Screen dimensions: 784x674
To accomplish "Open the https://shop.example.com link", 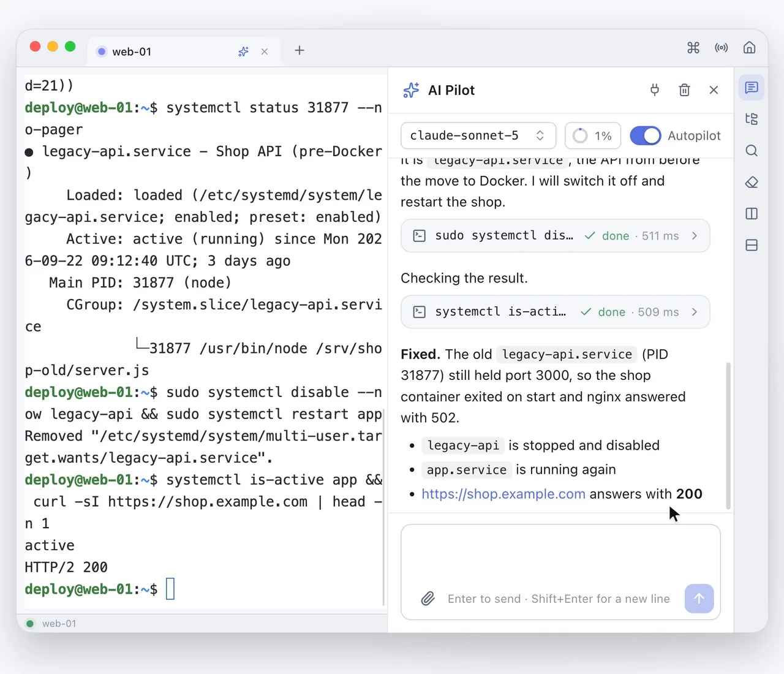I will pyautogui.click(x=503, y=494).
